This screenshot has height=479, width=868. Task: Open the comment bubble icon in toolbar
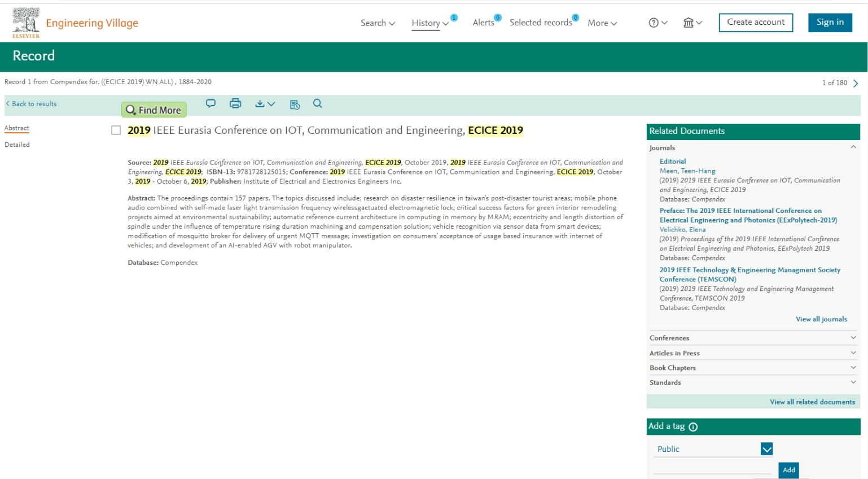(211, 103)
